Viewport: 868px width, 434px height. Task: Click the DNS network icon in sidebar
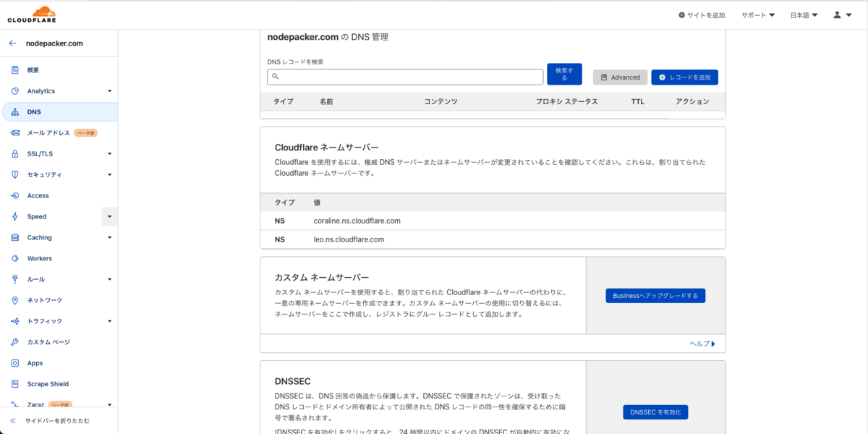[14, 112]
